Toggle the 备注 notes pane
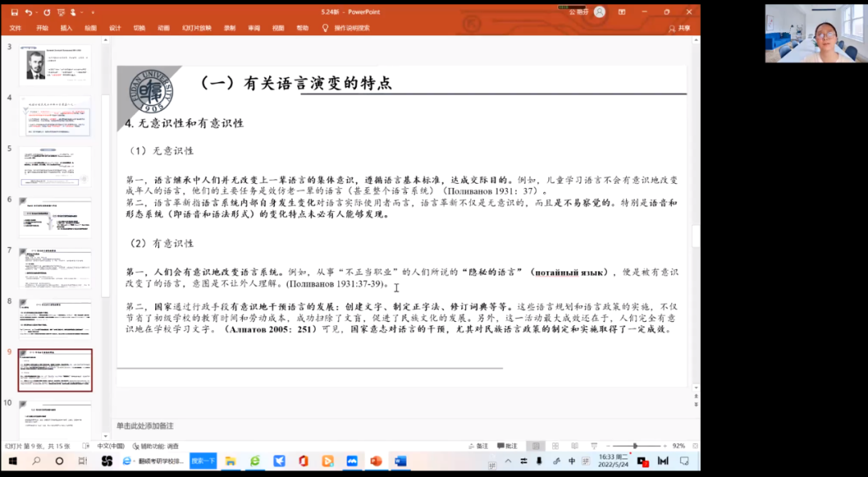 tap(481, 446)
